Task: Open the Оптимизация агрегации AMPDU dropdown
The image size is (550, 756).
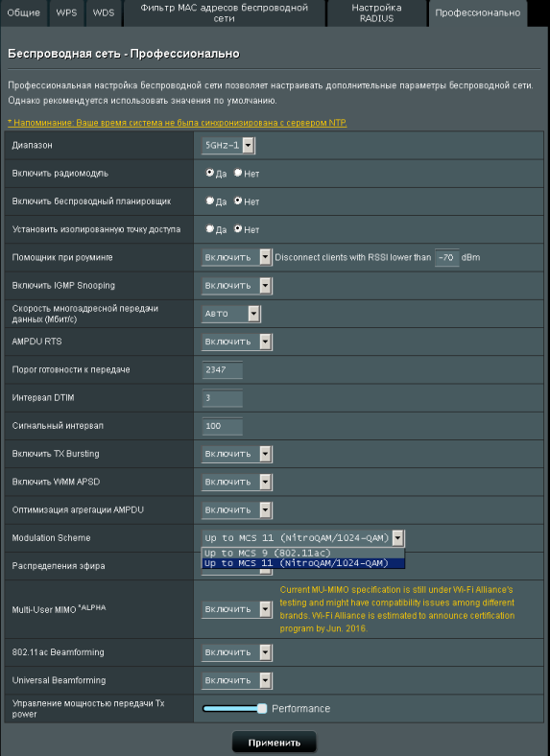Action: (x=237, y=510)
